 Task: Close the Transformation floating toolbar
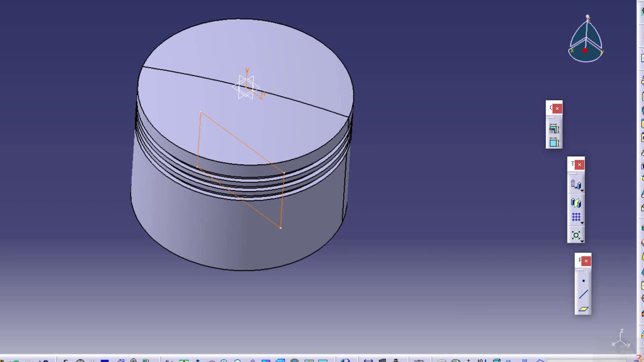point(579,164)
